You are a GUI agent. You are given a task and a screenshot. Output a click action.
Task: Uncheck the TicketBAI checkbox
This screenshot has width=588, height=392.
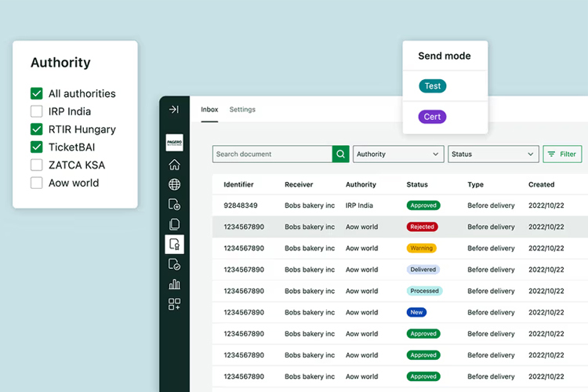(36, 147)
